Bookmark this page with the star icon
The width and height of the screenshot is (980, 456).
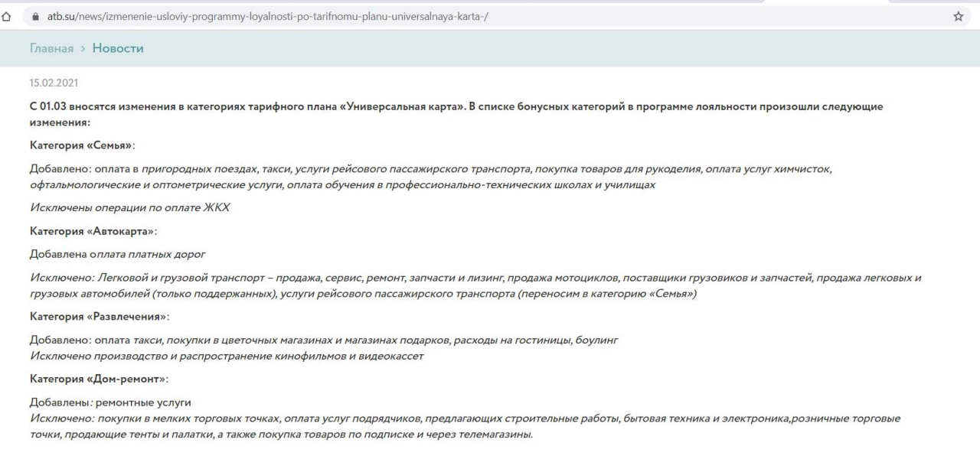[x=958, y=16]
